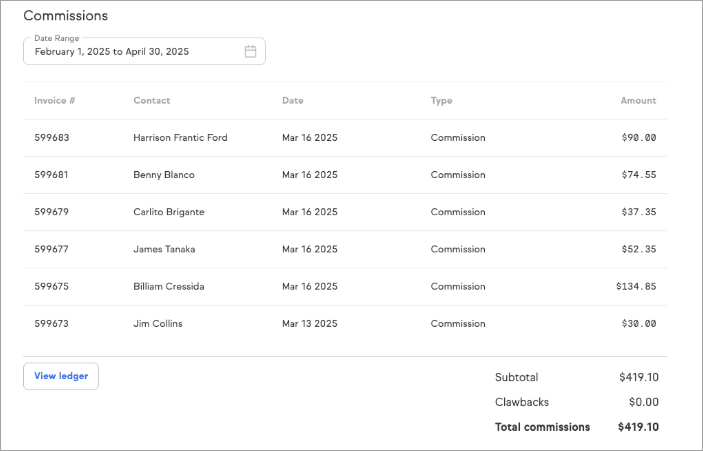
Task: Select contact James Tanaka
Action: 164,249
